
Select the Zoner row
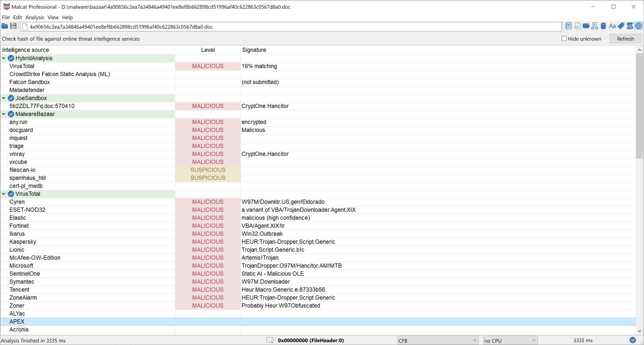[x=318, y=306]
